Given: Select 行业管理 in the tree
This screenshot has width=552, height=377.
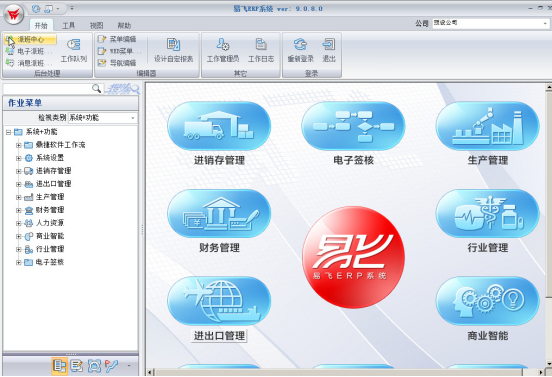Looking at the screenshot, I should click(x=50, y=249).
